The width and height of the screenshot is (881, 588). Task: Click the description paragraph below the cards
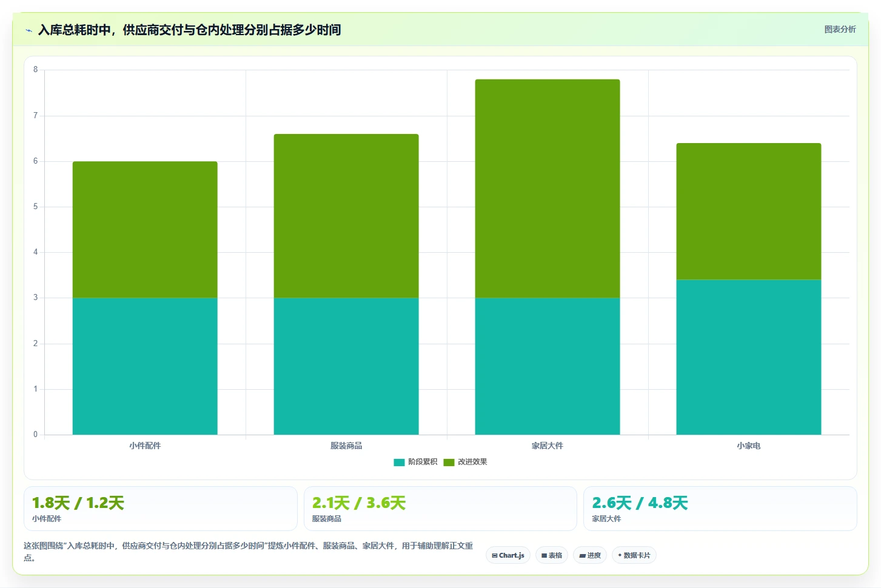[248, 552]
